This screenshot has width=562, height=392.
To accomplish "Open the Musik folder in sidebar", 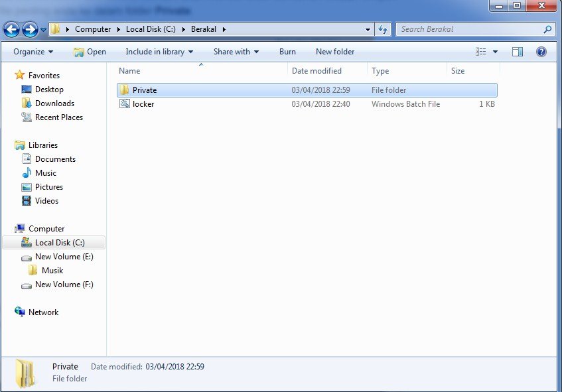I will pyautogui.click(x=52, y=271).
